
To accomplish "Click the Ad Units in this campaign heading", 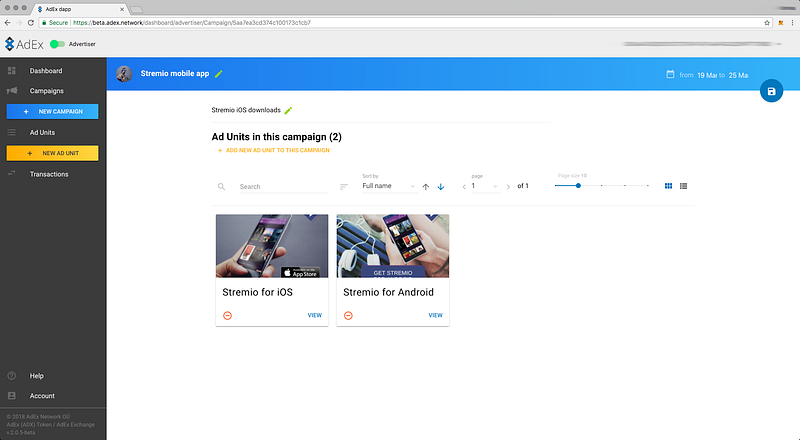I will [x=277, y=137].
